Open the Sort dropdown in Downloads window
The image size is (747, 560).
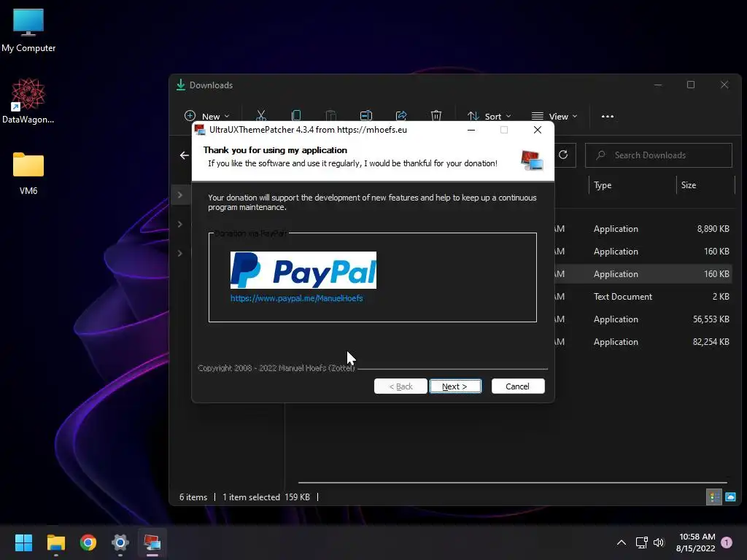489,116
